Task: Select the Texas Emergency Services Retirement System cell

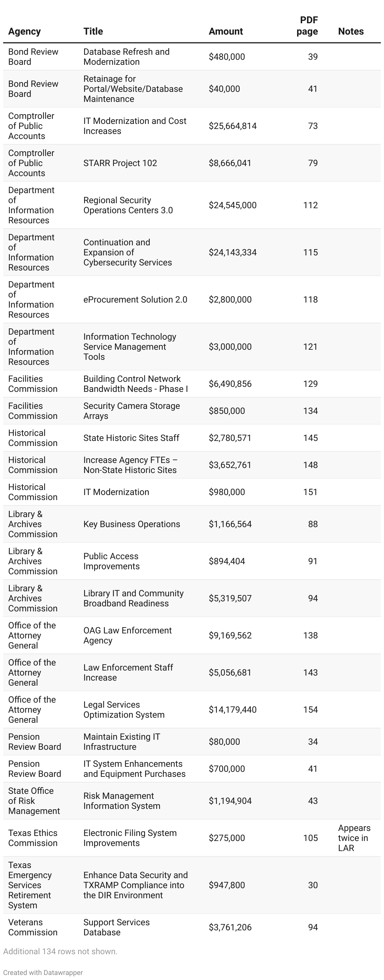Action: (x=30, y=885)
